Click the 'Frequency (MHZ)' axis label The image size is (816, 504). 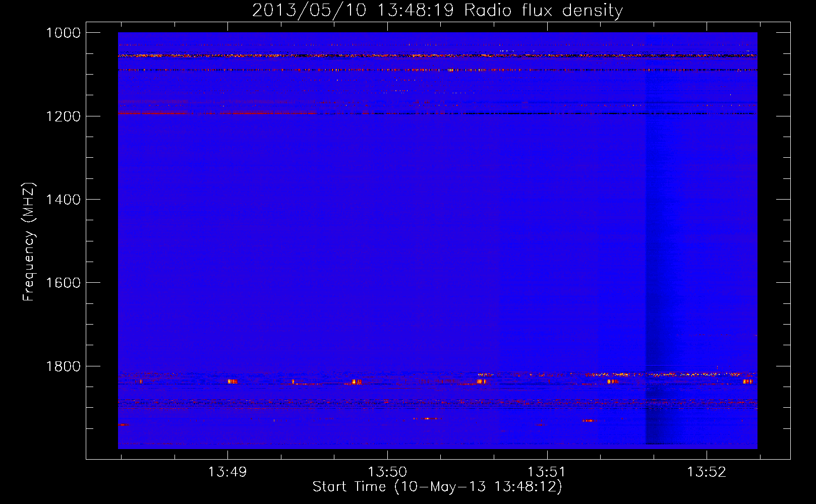point(29,242)
